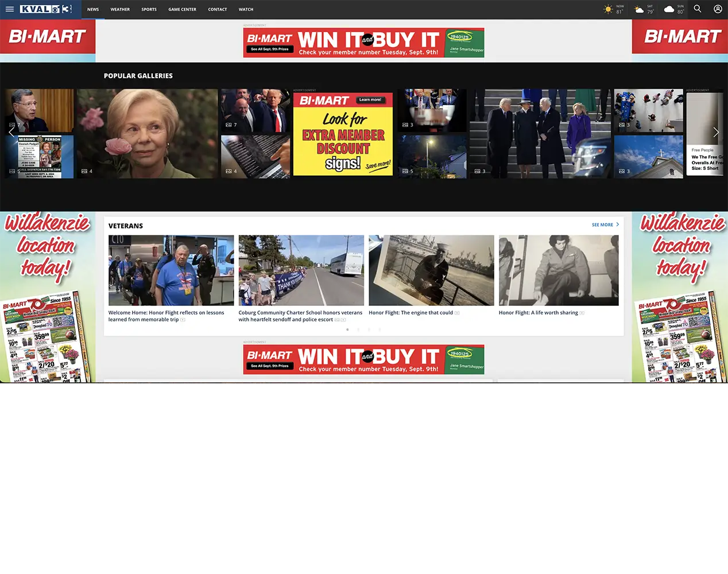Open the WEATHER menu

[120, 9]
